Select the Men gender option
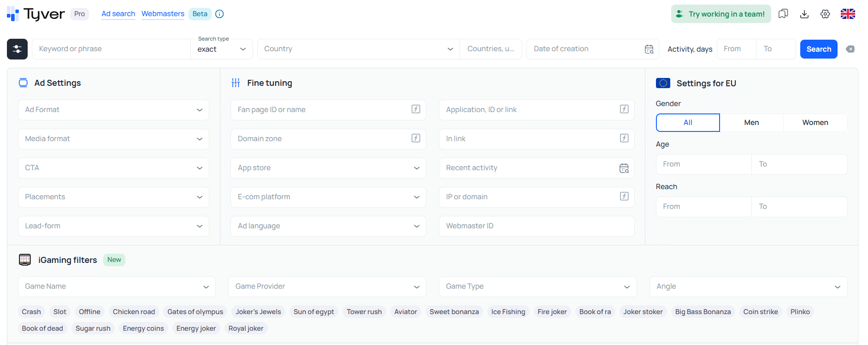This screenshot has width=868, height=345. [751, 123]
